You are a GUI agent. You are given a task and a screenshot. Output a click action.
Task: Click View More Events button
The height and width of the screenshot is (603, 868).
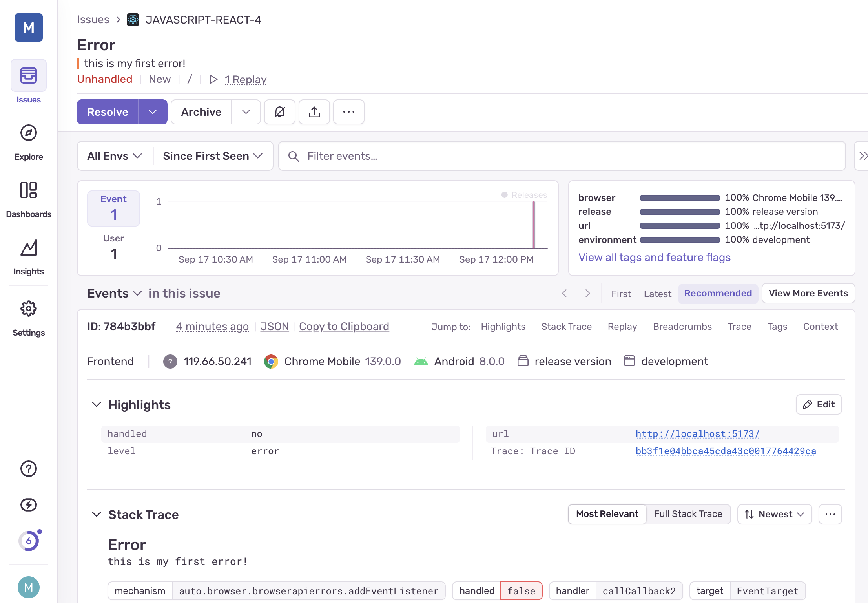808,293
